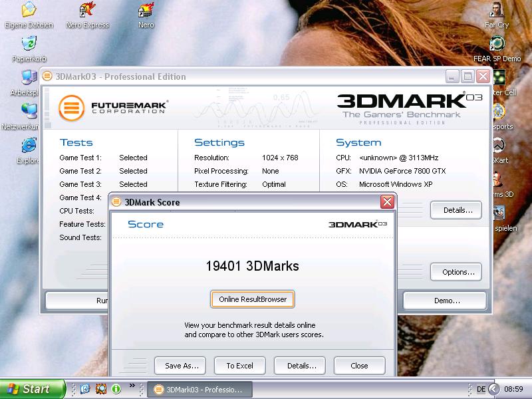Click the 'NVIDIA GeForce 7800 GTX' text

402,171
